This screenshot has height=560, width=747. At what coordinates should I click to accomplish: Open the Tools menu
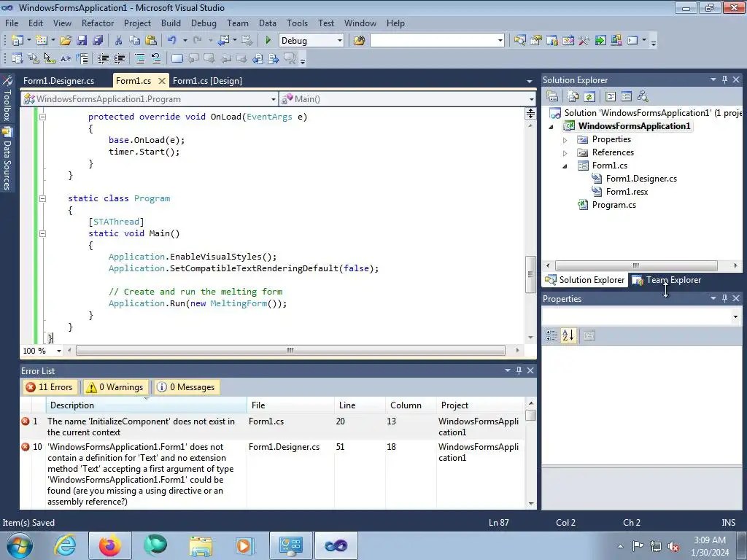pyautogui.click(x=297, y=23)
